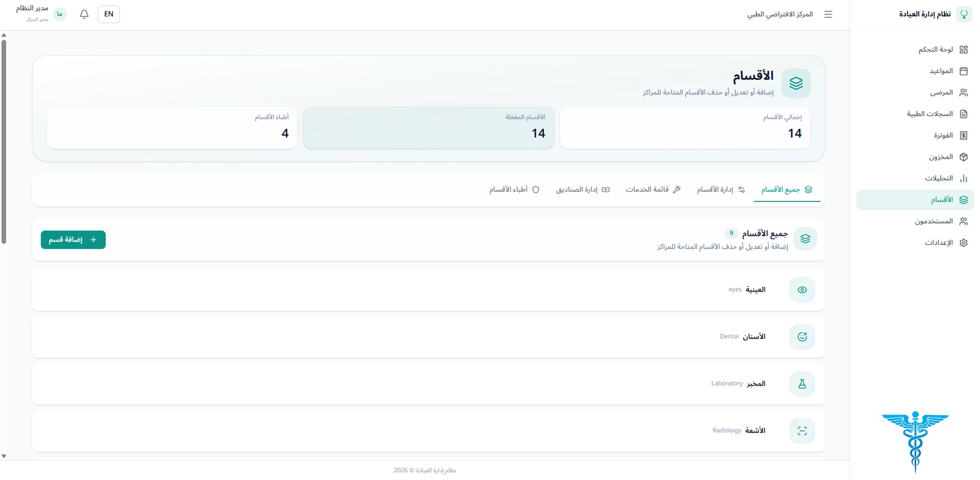Click the flask icon for المختبر department
The height and width of the screenshot is (480, 980).
[x=802, y=384]
